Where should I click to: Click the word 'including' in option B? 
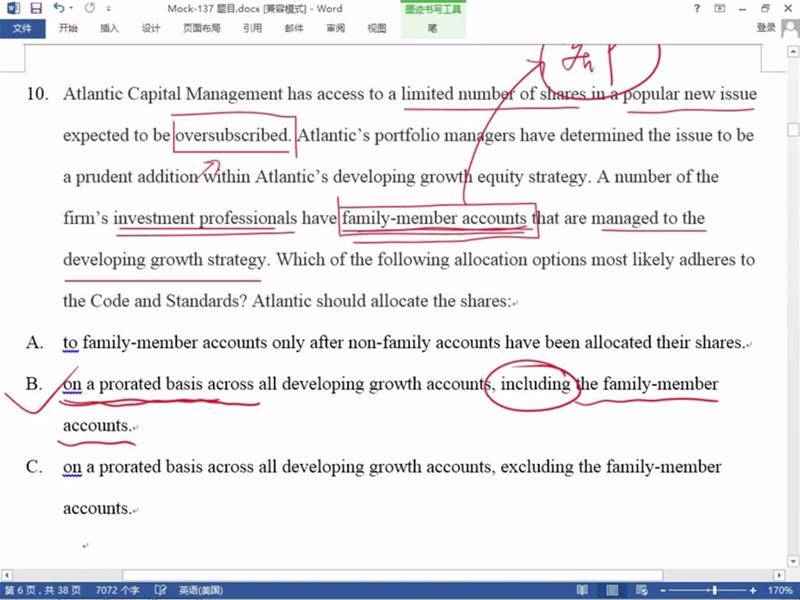pyautogui.click(x=535, y=384)
